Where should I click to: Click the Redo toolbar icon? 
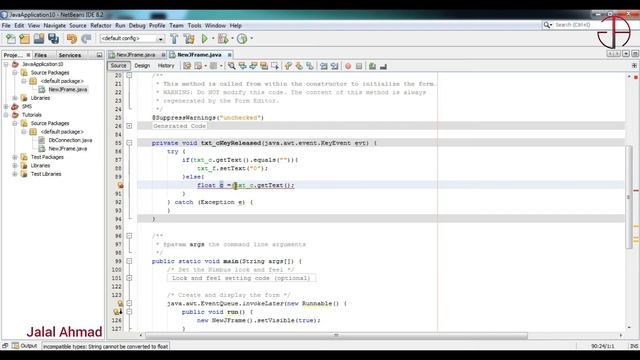(x=86, y=39)
